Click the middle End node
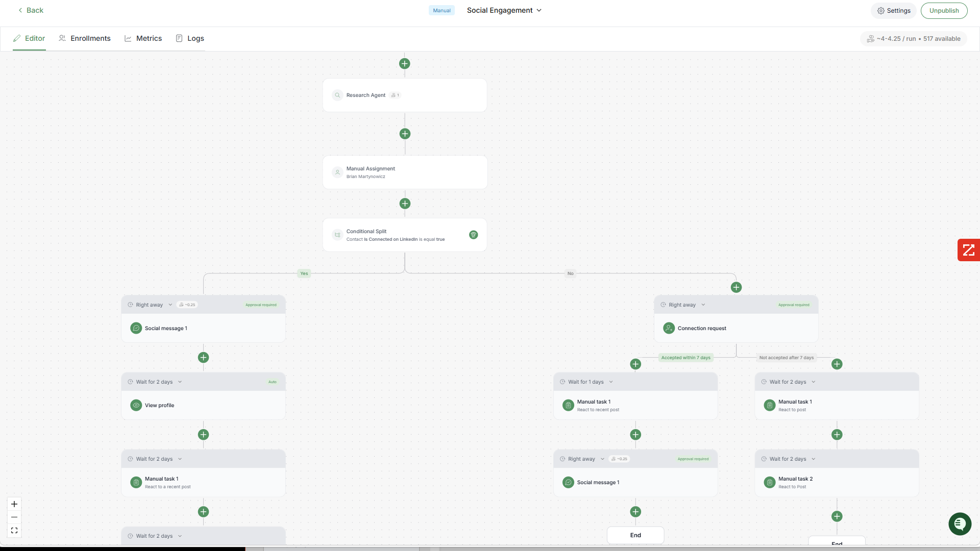 pos(635,535)
